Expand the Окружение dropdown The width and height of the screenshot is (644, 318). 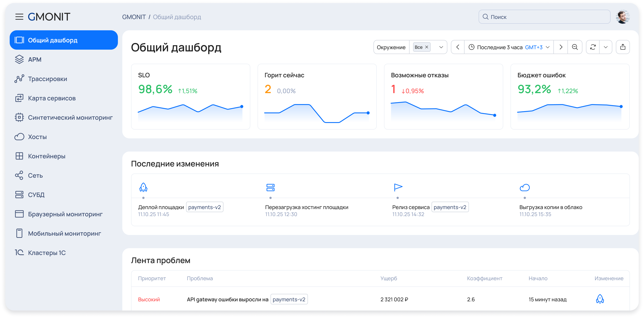pos(441,47)
